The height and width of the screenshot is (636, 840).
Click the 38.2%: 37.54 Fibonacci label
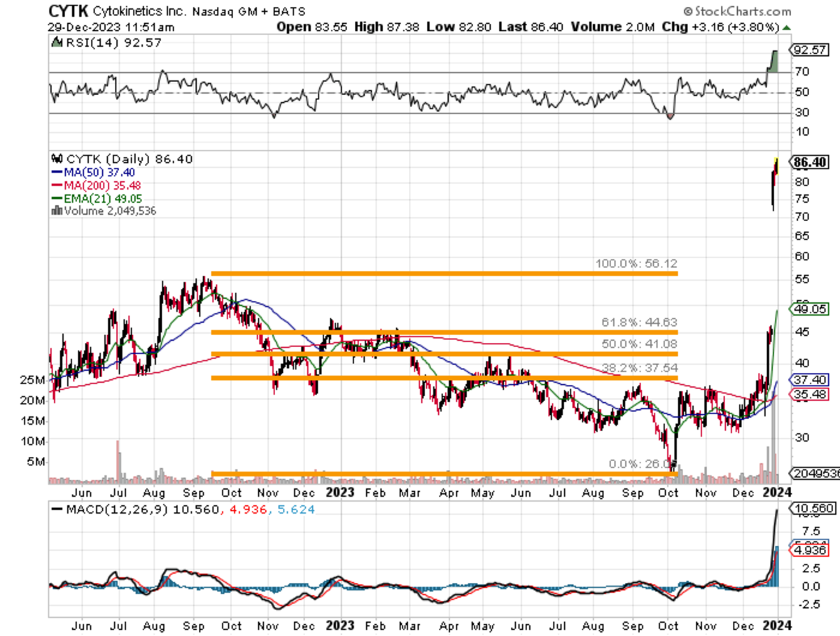point(638,367)
